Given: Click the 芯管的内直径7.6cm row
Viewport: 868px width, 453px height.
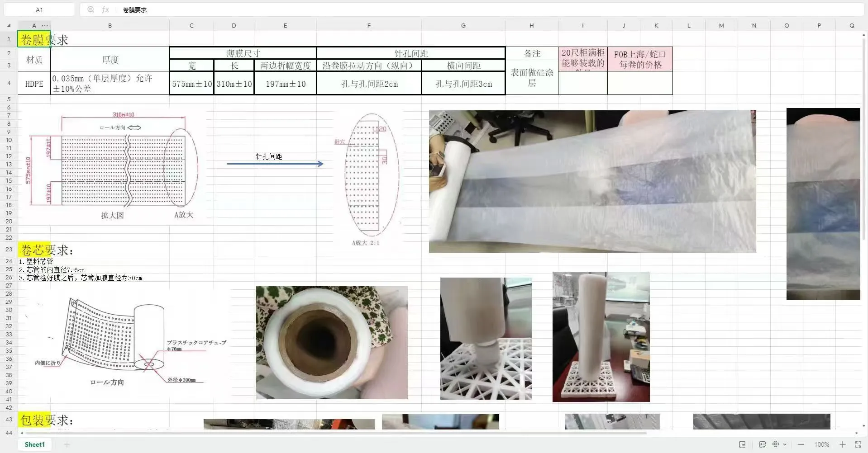Looking at the screenshot, I should [x=52, y=269].
